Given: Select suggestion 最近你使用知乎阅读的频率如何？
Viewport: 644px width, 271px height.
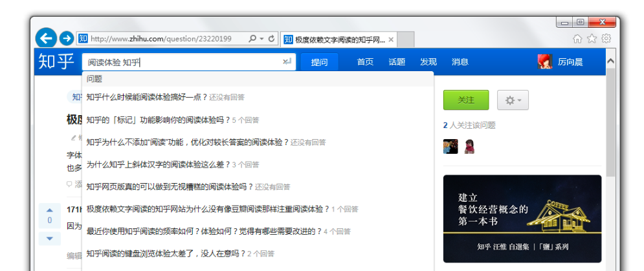Looking at the screenshot, I should (258, 231).
